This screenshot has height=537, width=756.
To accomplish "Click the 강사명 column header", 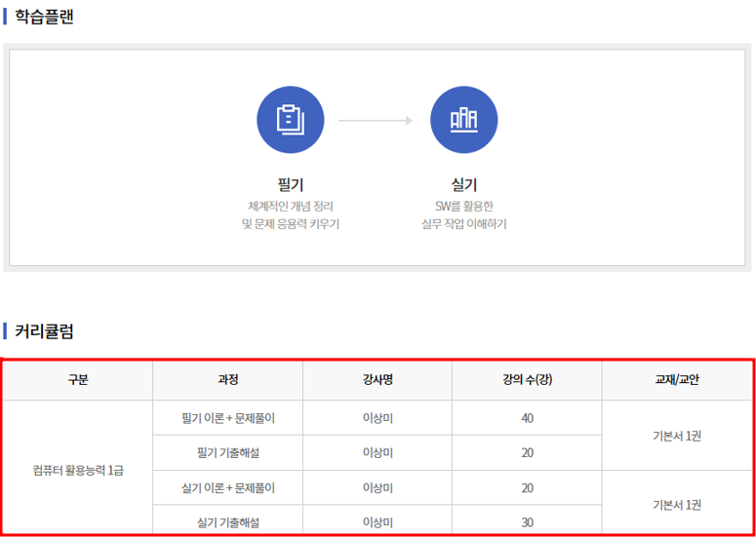I will click(378, 380).
